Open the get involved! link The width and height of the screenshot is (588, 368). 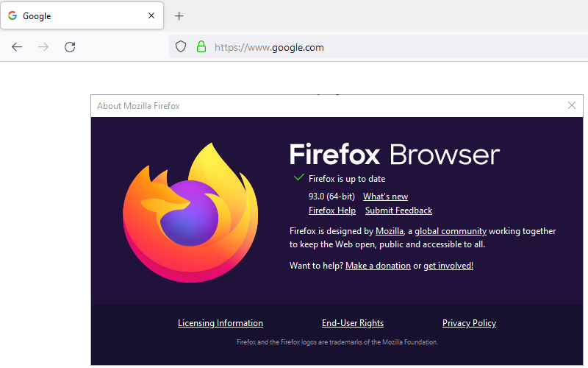point(448,266)
